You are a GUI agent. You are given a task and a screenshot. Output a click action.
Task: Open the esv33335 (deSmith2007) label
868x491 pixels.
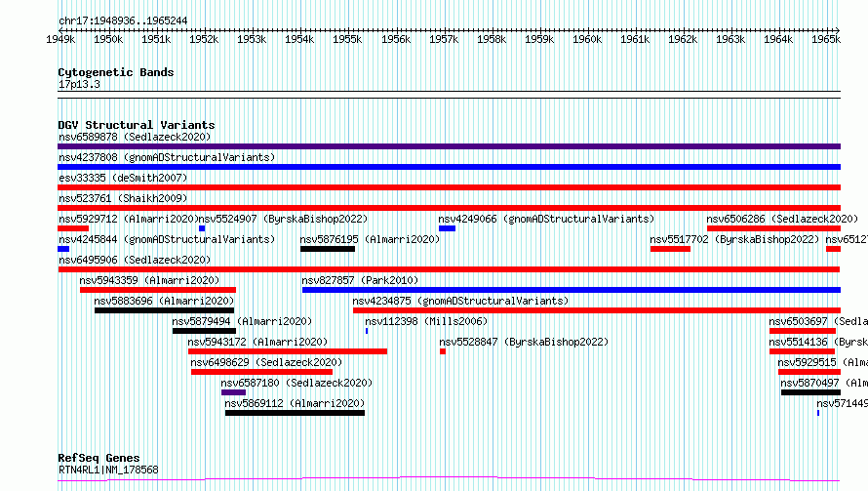(123, 178)
